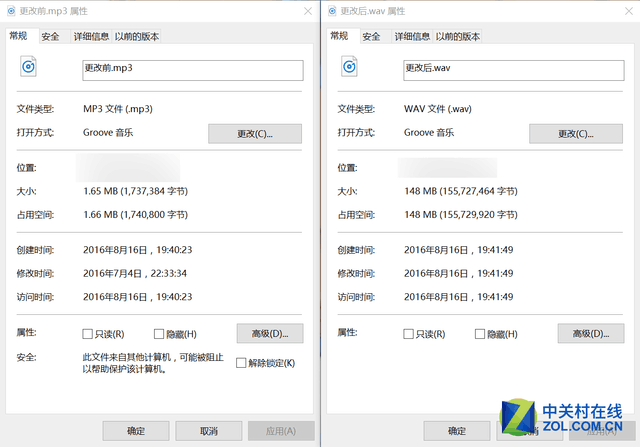Click file type text WAV 文件 (.wav)
The height and width of the screenshot is (447, 640).
(438, 109)
